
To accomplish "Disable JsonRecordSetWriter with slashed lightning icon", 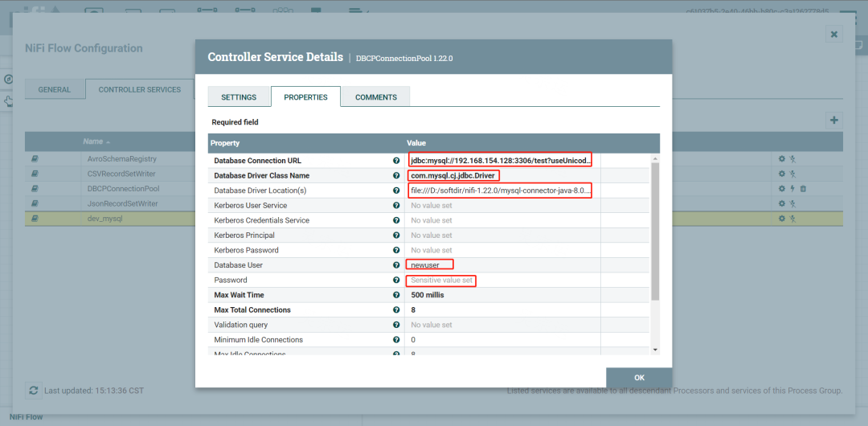I will [792, 204].
